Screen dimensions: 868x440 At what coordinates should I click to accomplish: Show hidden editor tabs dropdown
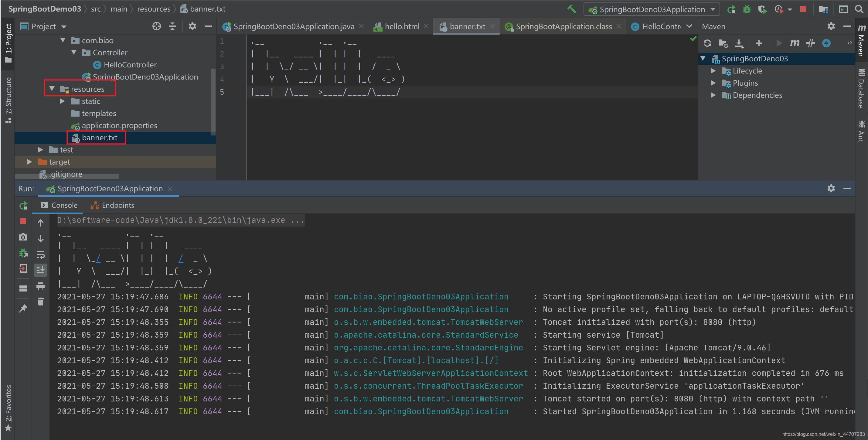click(x=689, y=26)
